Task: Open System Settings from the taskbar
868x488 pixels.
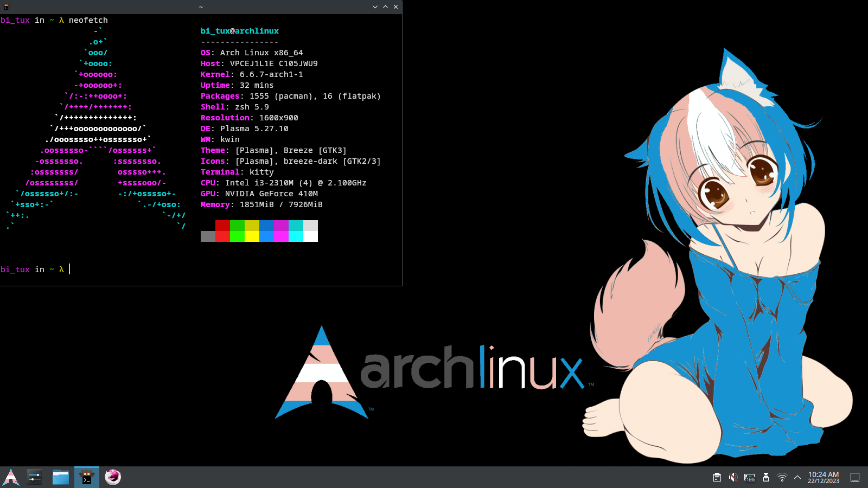Action: (x=35, y=477)
